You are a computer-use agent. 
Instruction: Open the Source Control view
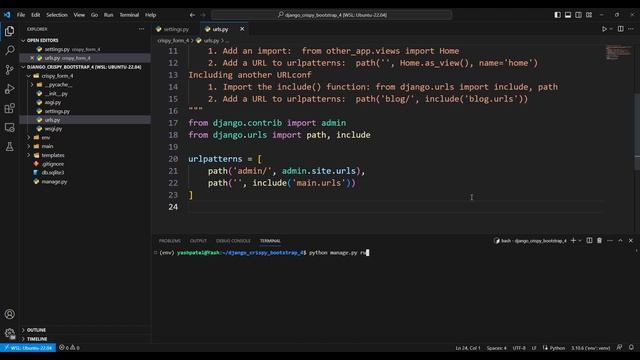click(x=9, y=70)
